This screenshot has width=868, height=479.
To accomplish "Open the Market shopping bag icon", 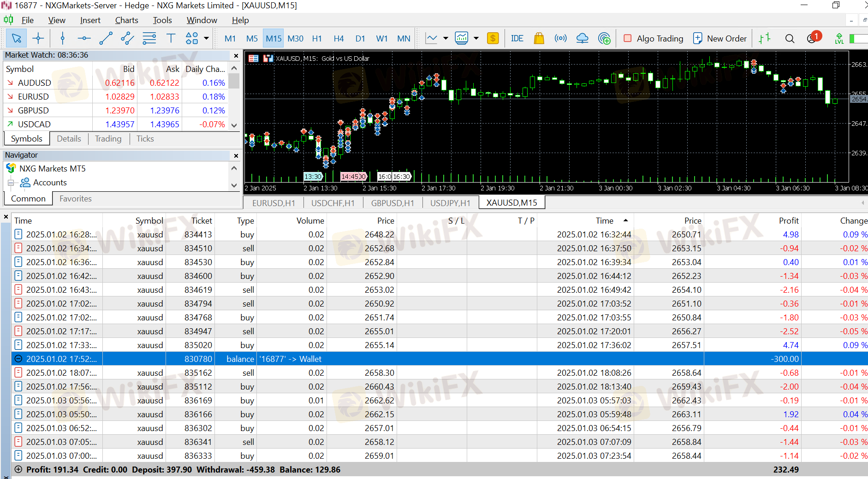I will point(539,38).
